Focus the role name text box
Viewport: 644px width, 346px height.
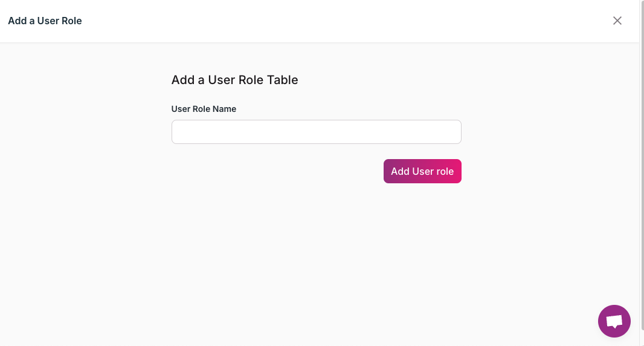point(316,132)
